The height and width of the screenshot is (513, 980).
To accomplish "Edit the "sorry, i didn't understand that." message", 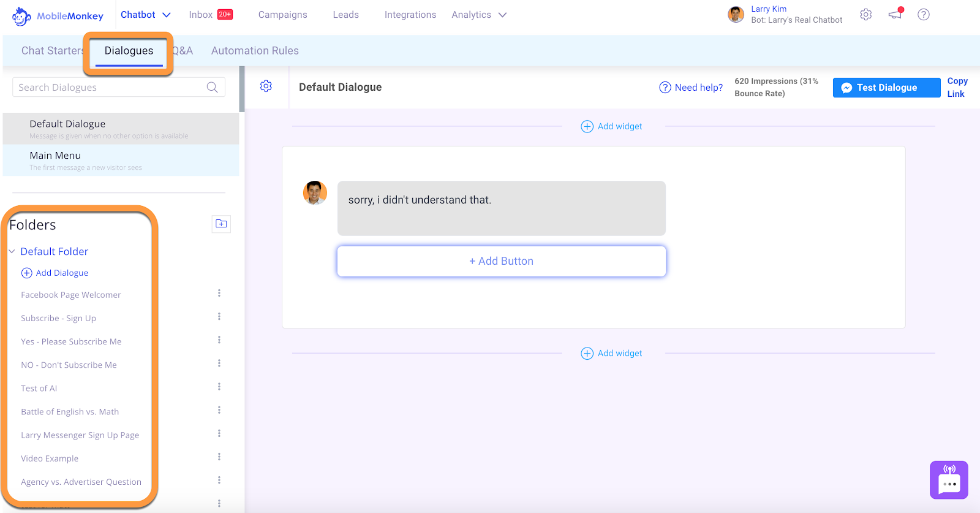I will [502, 208].
